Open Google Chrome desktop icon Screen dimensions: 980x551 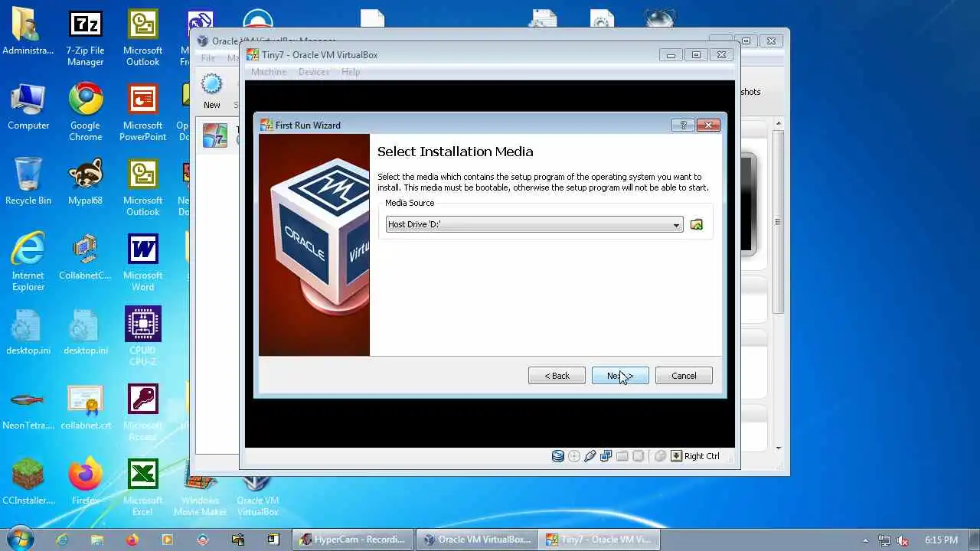coord(86,113)
